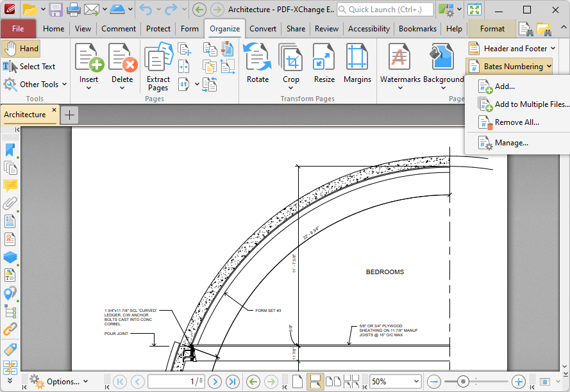Image resolution: width=570 pixels, height=392 pixels.
Task: Click the Destinations pane pin icon
Action: tap(10, 293)
